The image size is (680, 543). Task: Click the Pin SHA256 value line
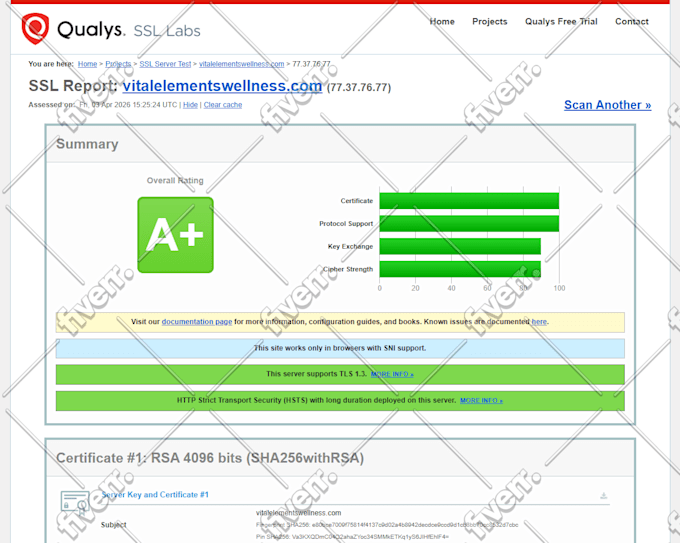pos(352,537)
